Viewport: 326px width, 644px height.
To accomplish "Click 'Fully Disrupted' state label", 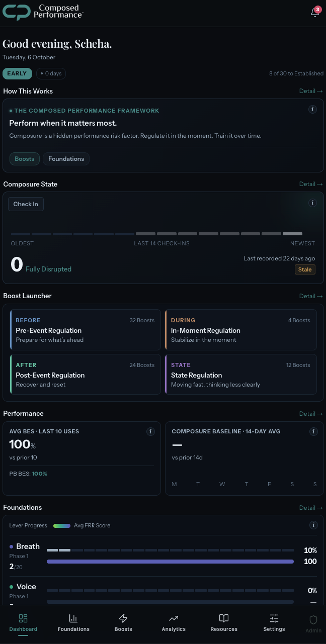I will pyautogui.click(x=48, y=269).
